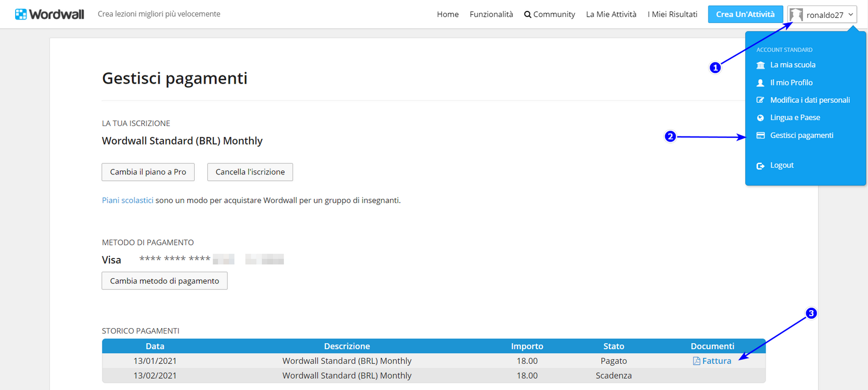This screenshot has height=390, width=868.
Task: Click the person icon beside Il mio Profilo
Action: (x=761, y=83)
